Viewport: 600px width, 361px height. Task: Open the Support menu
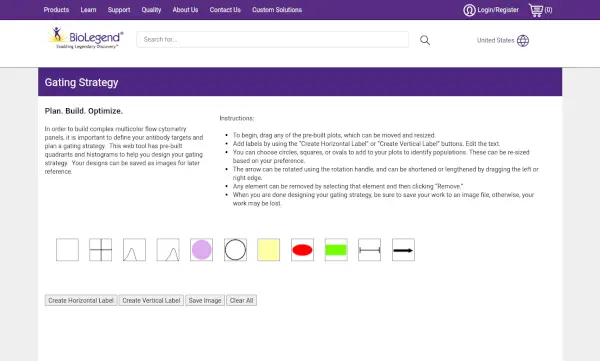click(119, 10)
